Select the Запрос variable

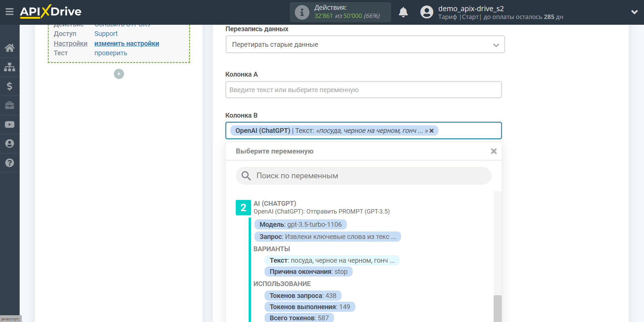point(328,237)
